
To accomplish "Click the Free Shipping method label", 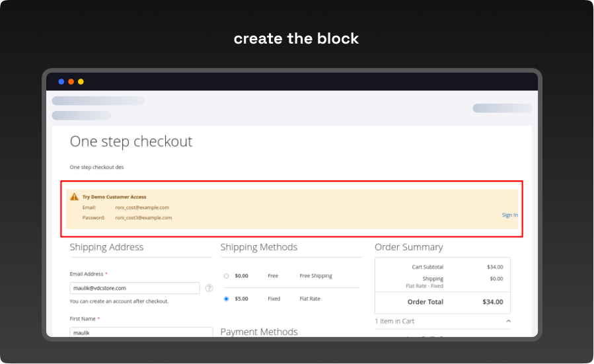I will coord(316,276).
